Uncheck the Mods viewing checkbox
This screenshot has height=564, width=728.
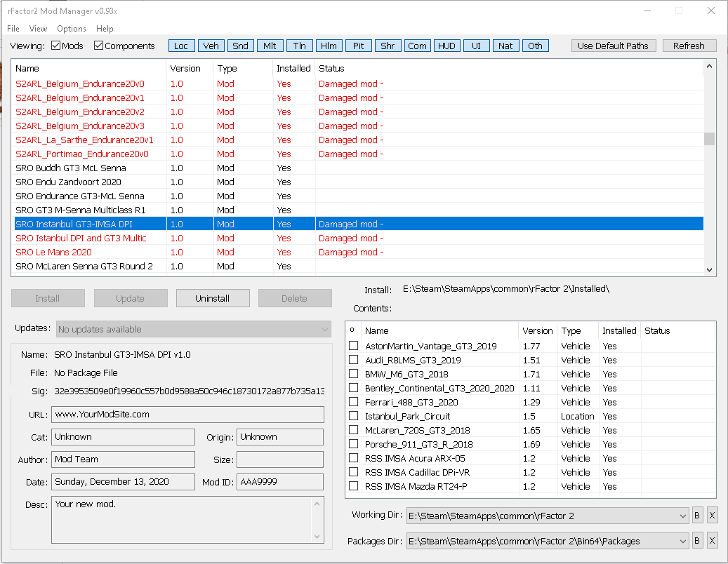(55, 46)
